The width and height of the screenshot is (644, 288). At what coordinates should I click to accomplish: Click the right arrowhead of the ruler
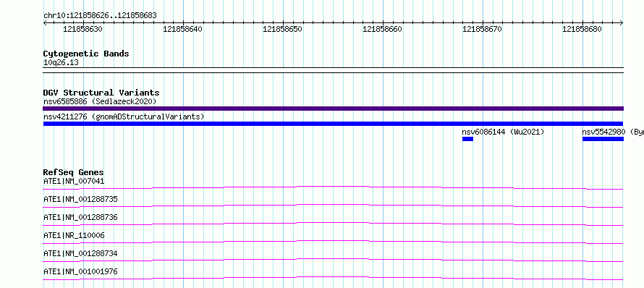coord(622,23)
